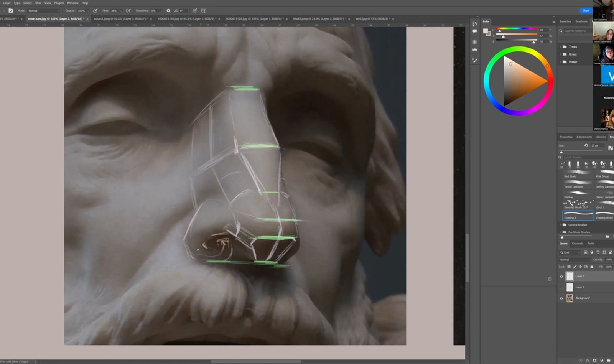This screenshot has height=364, width=614.
Task: Switch to the Channels tab
Action: (577, 244)
